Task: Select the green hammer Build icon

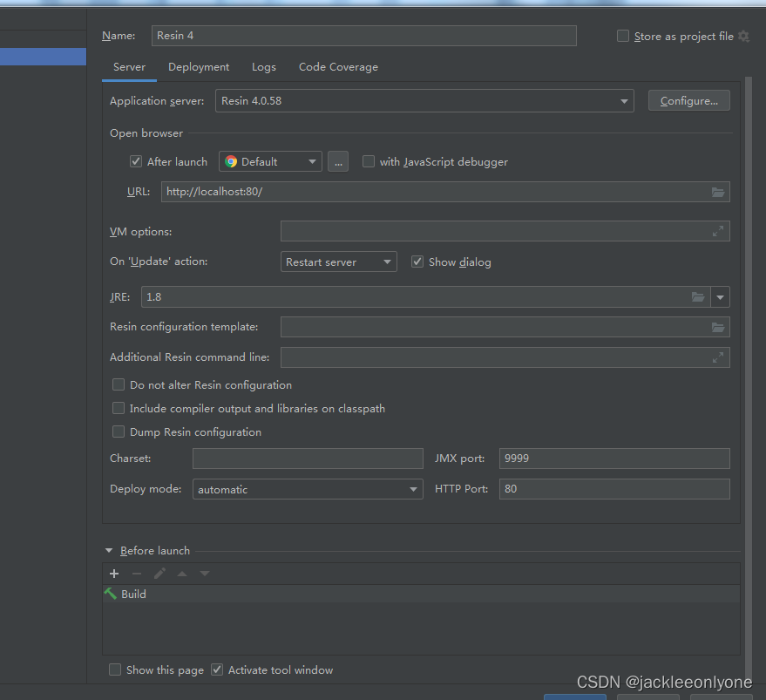Action: [111, 594]
